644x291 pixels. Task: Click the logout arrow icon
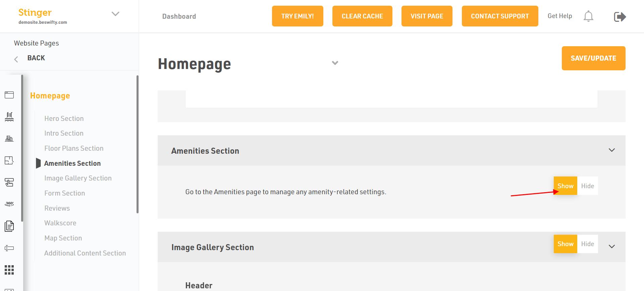(x=620, y=17)
